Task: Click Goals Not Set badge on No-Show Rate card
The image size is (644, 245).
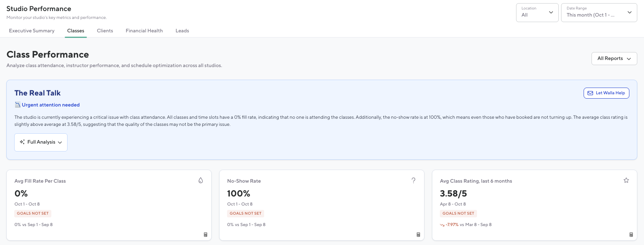Action: click(x=246, y=213)
